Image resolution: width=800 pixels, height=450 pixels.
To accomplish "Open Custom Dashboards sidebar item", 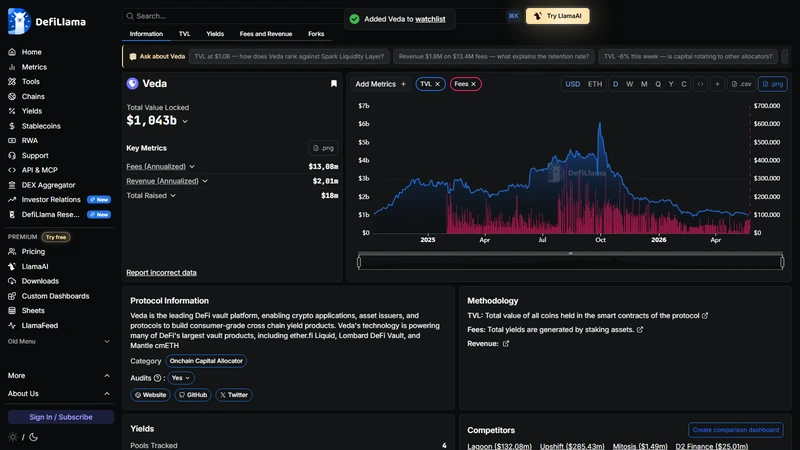I will coord(55,296).
